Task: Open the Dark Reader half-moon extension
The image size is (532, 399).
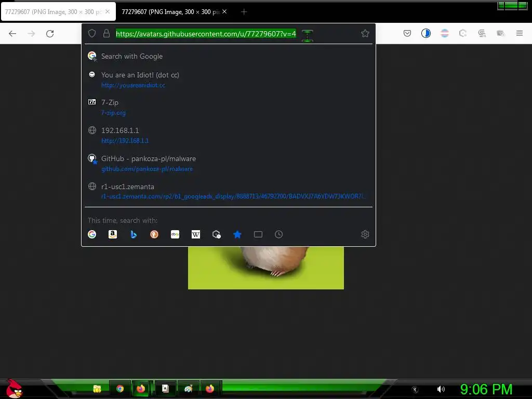Action: 426,33
